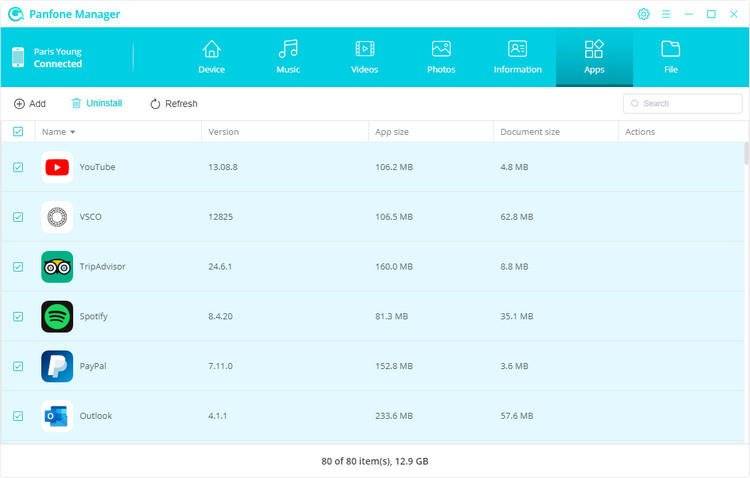750x478 pixels.
Task: Click the VSCO app icon
Action: [57, 217]
